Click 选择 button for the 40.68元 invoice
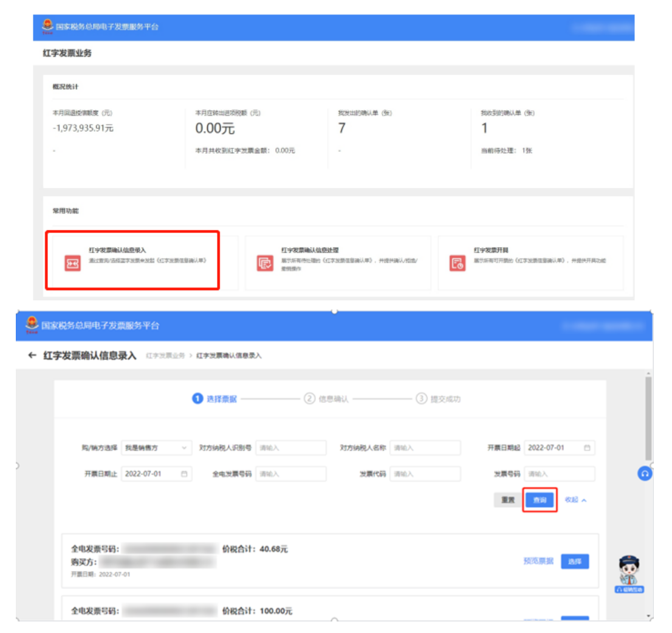672x633 pixels. [x=574, y=561]
